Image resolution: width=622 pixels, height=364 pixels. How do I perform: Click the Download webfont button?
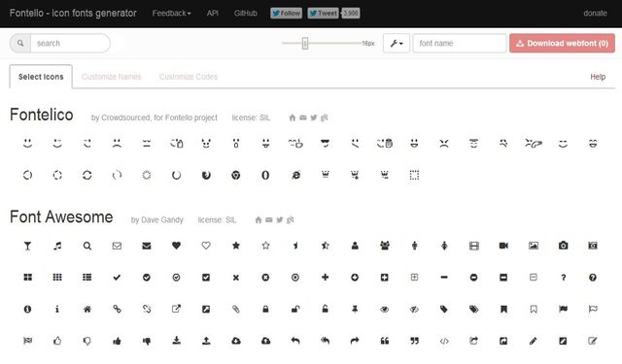(562, 43)
